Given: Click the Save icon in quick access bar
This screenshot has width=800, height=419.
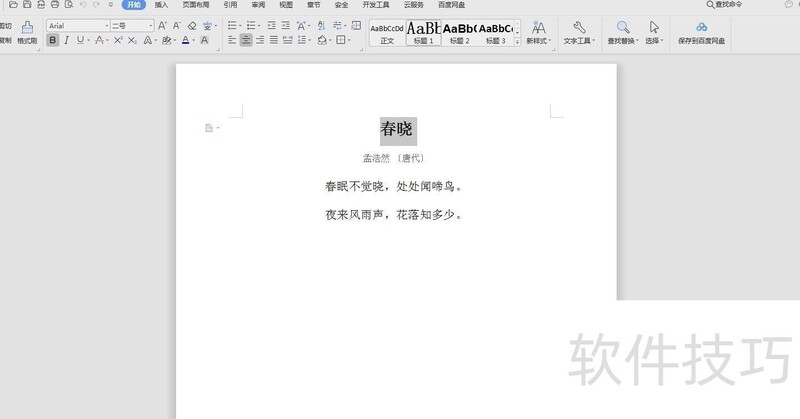Looking at the screenshot, I should 27,5.
